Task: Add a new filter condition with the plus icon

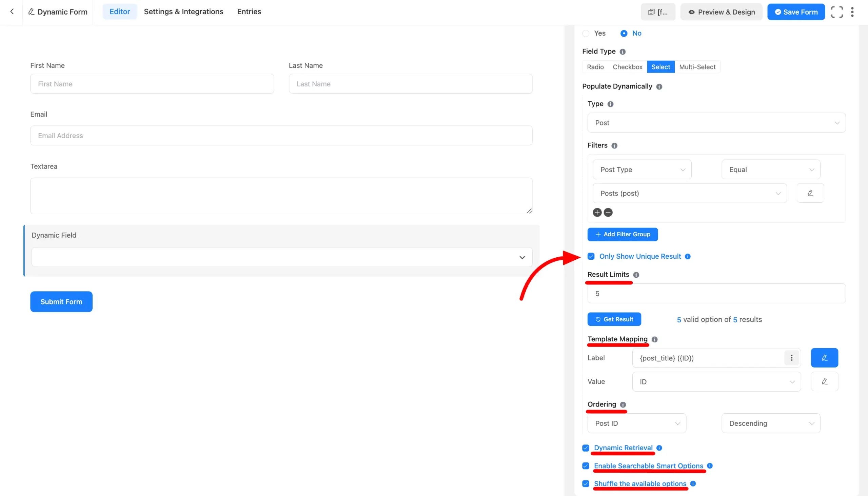Action: (597, 212)
